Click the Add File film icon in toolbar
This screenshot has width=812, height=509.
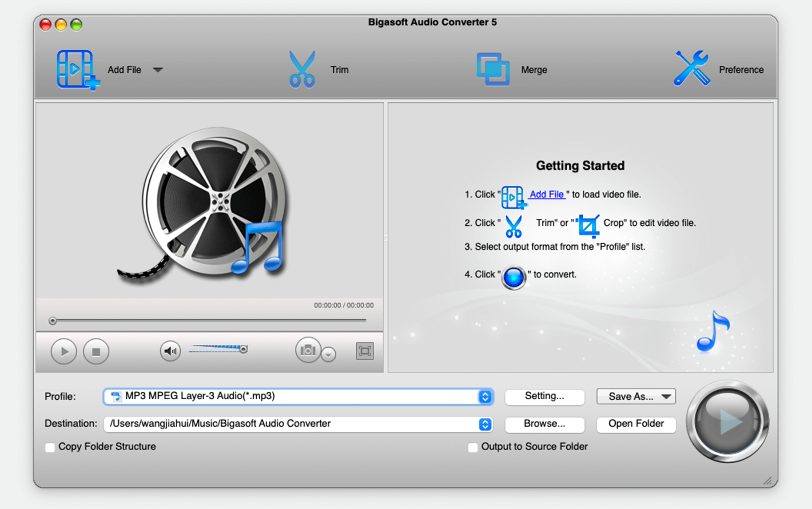tap(78, 69)
